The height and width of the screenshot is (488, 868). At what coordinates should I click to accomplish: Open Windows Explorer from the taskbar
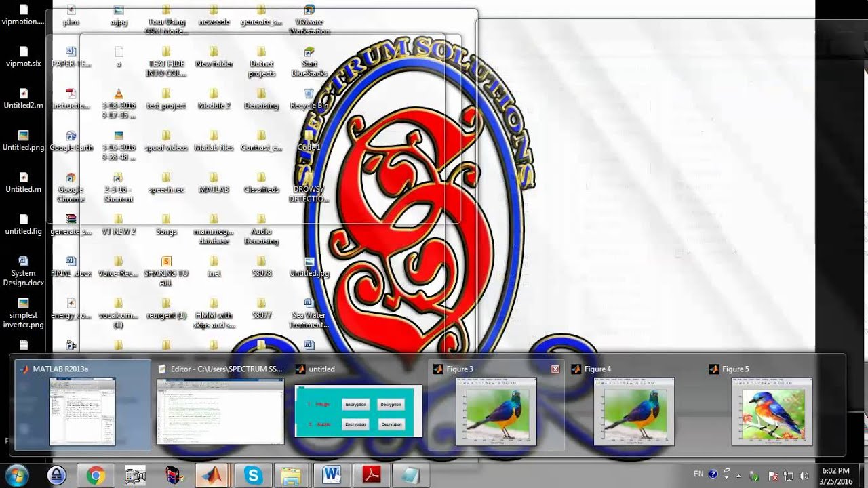(292, 476)
